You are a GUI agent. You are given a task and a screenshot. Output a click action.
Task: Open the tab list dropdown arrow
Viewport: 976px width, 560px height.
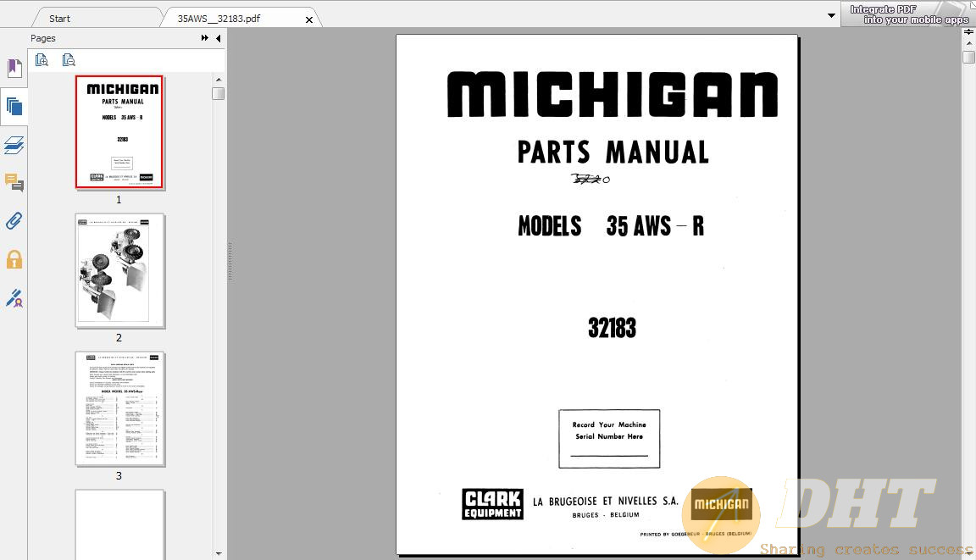coord(831,15)
